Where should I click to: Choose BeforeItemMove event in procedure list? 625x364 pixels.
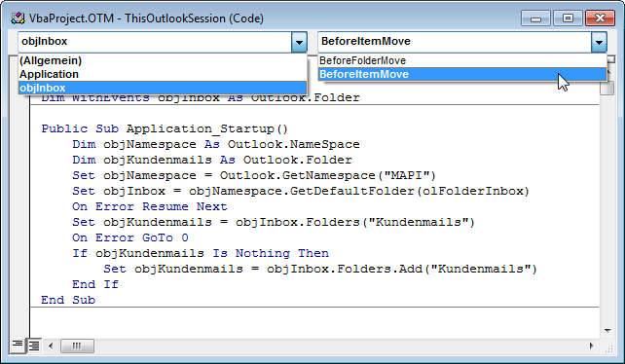(x=462, y=74)
